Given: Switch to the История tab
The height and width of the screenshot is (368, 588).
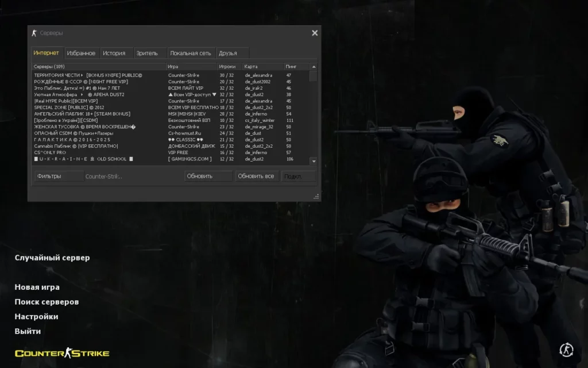Looking at the screenshot, I should [114, 53].
